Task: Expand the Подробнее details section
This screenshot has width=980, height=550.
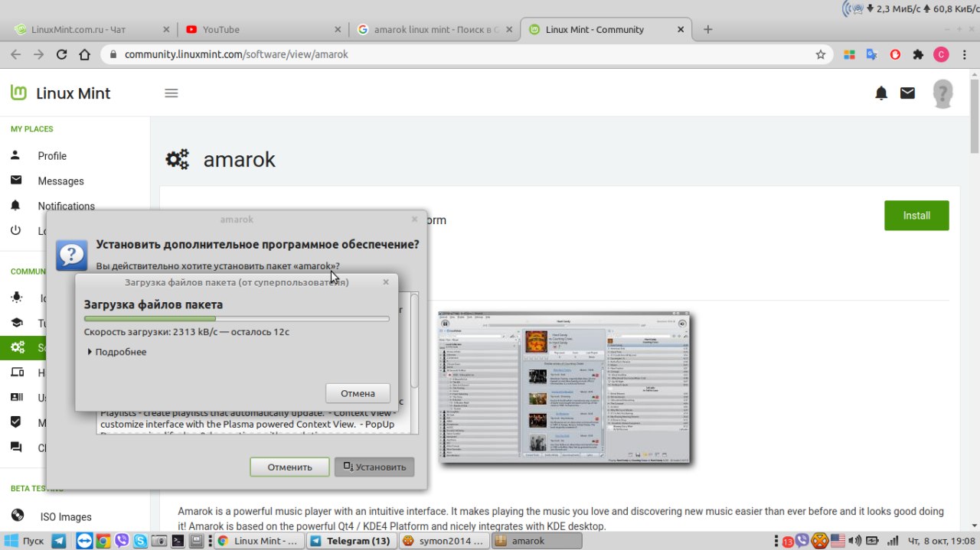Action: pyautogui.click(x=117, y=352)
